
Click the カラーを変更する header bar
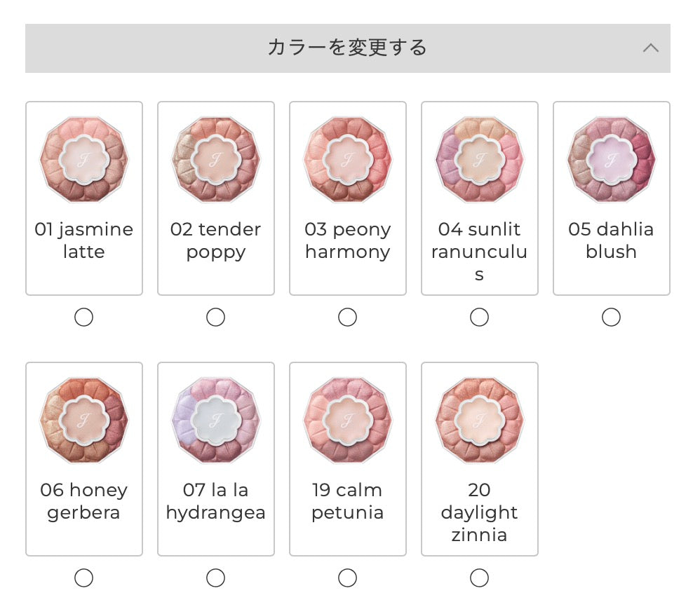click(347, 48)
